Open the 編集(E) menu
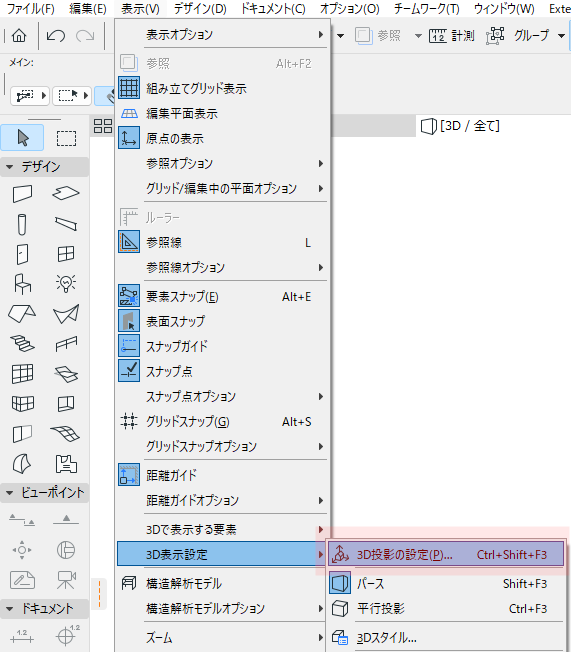Screen dimensions: 571x652 [88, 8]
